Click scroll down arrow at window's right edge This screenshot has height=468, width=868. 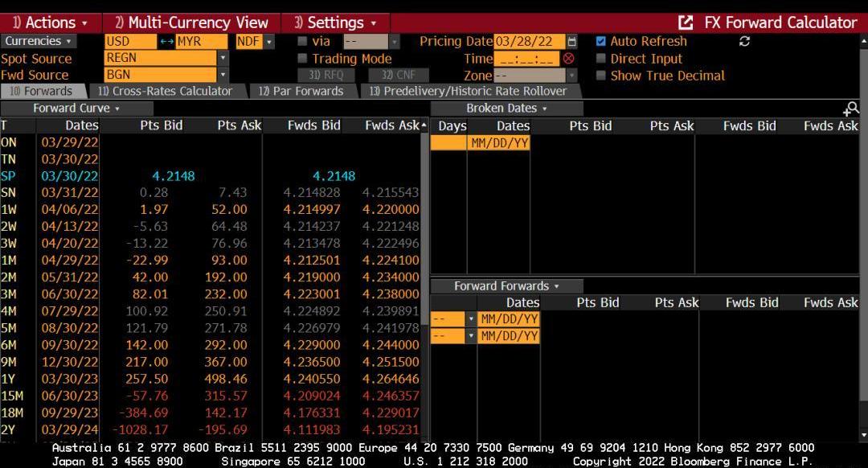pyautogui.click(x=863, y=435)
